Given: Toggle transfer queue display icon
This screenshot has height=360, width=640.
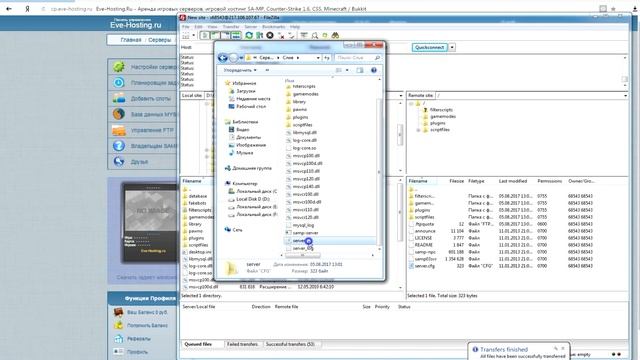Looking at the screenshot, I should click(236, 36).
